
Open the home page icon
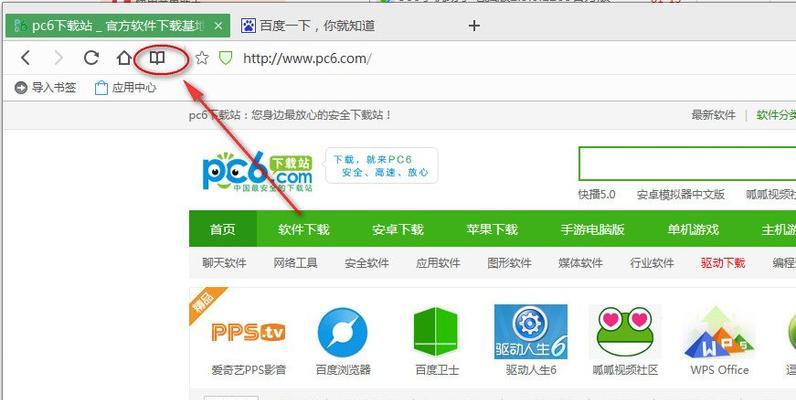[x=124, y=58]
